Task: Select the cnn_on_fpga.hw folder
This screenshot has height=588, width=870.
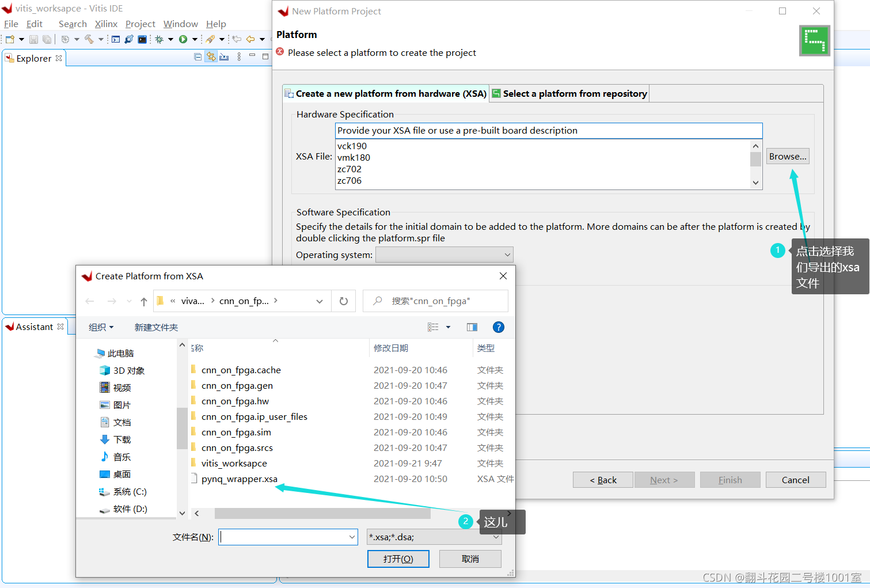Action: pos(235,401)
